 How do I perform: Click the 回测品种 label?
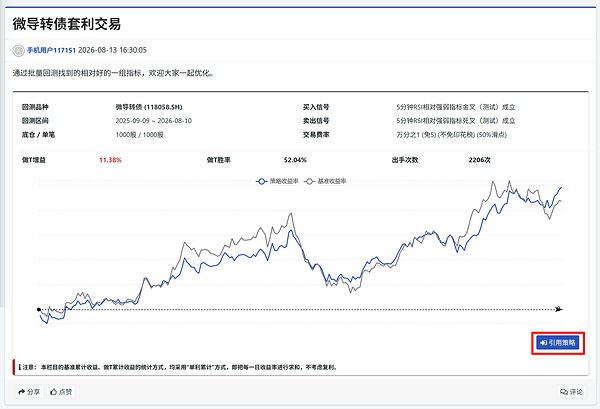[35, 107]
